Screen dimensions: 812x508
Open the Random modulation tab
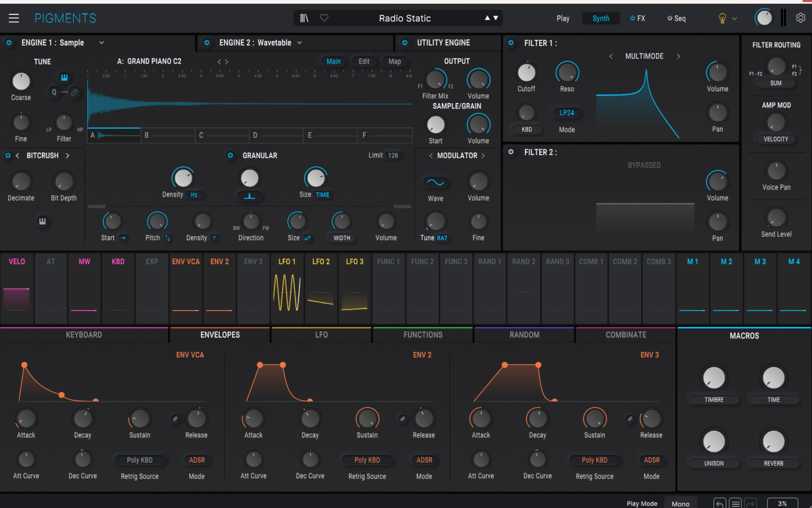coord(524,335)
